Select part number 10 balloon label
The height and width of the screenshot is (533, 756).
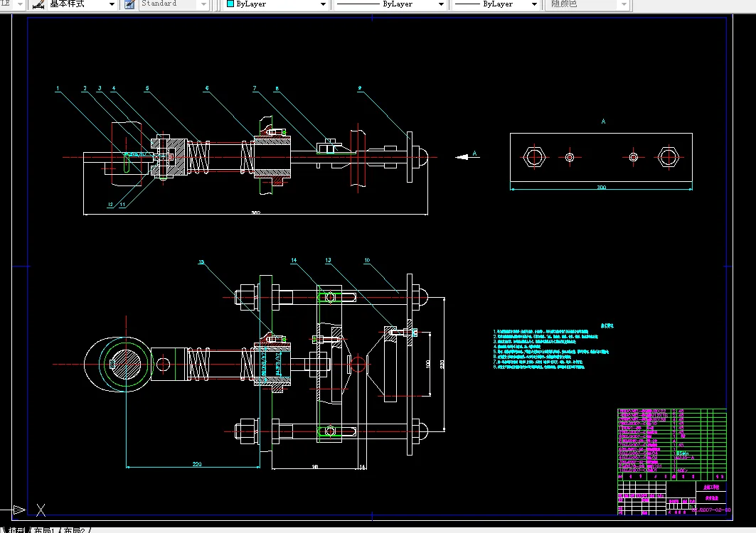point(367,260)
